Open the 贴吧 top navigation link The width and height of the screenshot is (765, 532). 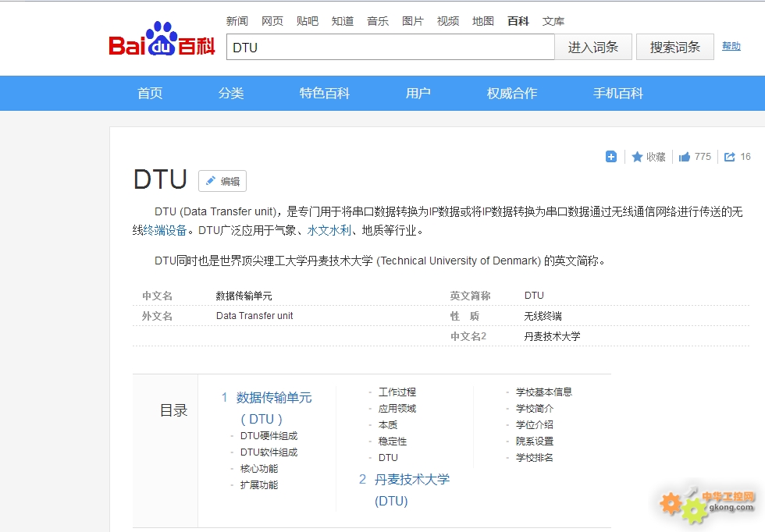point(308,21)
